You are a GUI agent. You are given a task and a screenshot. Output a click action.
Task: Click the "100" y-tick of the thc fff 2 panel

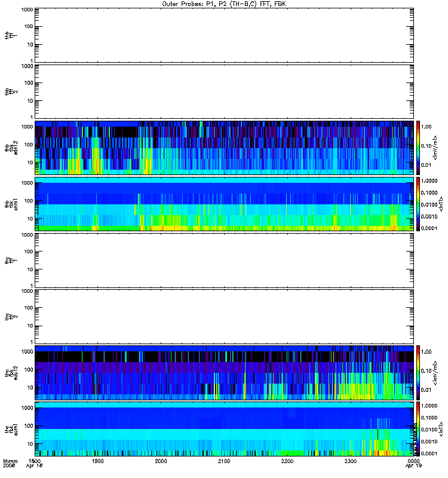point(29,308)
